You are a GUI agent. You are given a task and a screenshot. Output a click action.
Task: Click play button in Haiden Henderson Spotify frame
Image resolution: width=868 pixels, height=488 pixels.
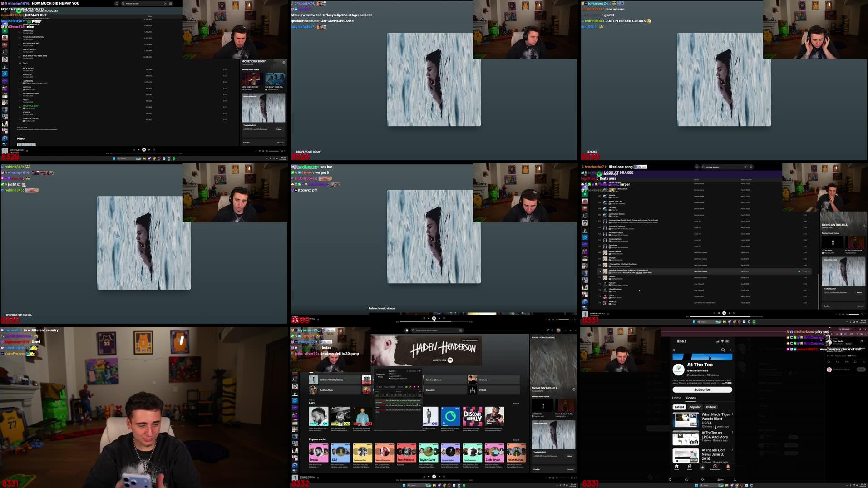pos(434,476)
